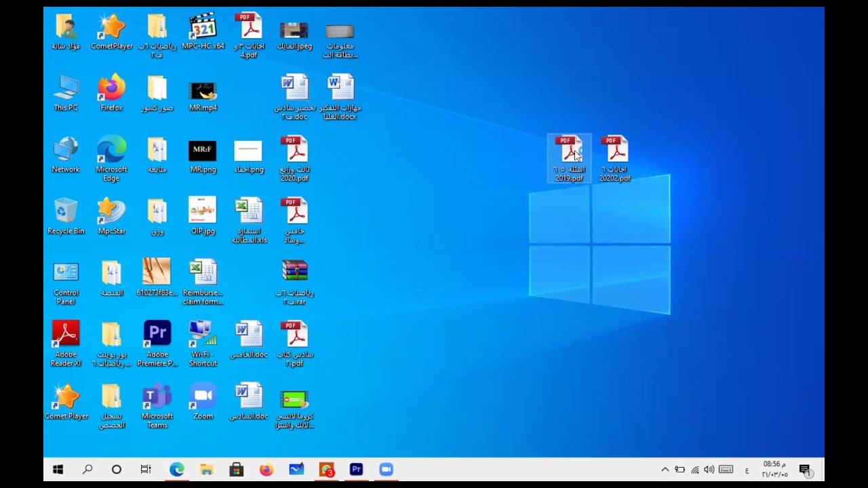
Task: Select the متابعة folder
Action: (157, 155)
